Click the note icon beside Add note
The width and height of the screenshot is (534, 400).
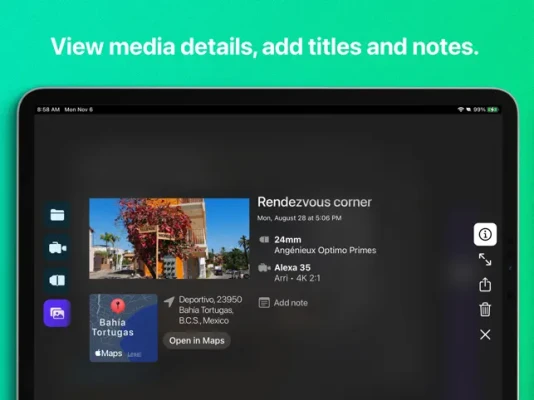pyautogui.click(x=264, y=303)
